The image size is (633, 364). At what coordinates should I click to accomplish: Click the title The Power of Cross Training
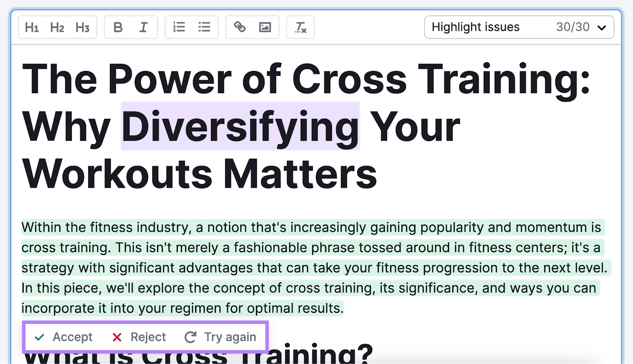pyautogui.click(x=306, y=79)
